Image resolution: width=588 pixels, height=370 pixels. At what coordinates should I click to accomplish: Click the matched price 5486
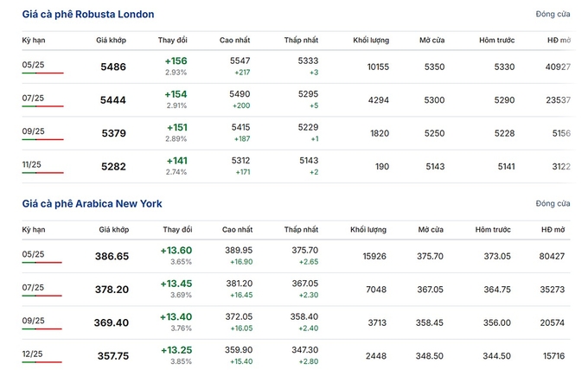113,67
